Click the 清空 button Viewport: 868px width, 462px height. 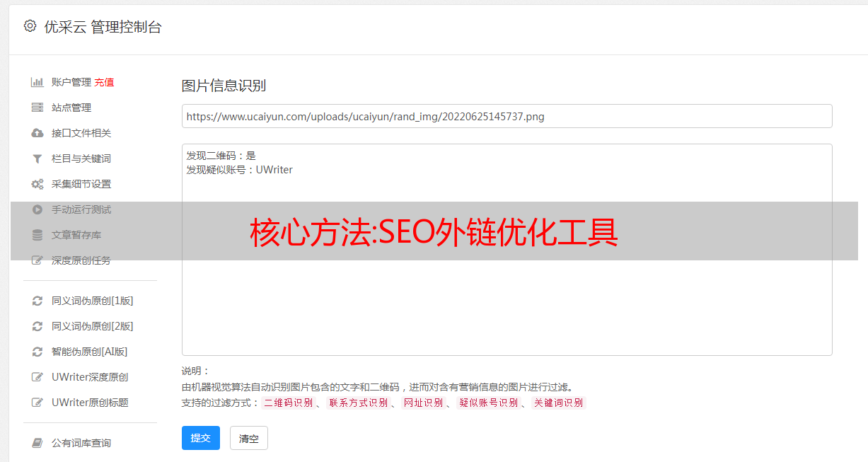[x=249, y=438]
